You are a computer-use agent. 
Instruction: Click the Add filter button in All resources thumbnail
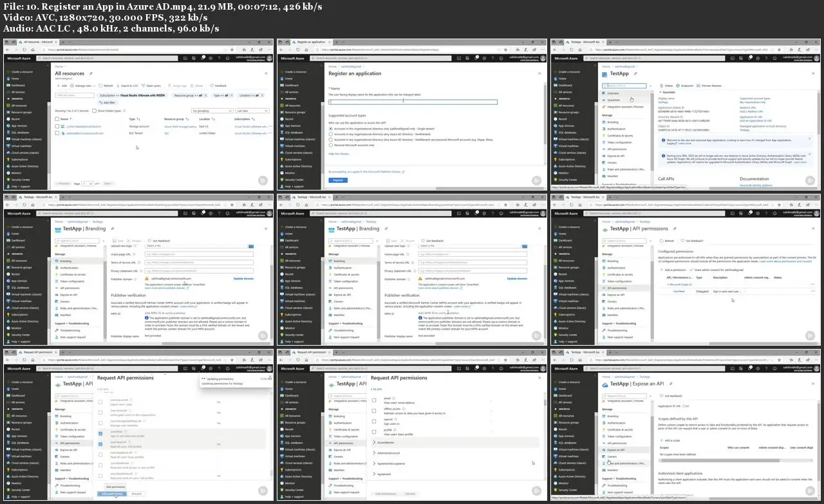point(108,102)
